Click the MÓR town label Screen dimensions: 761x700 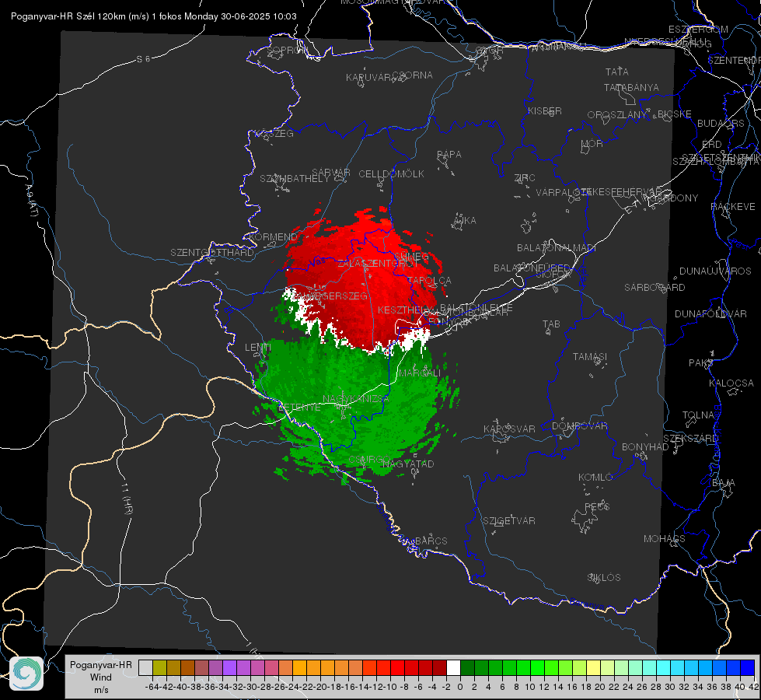pos(592,143)
